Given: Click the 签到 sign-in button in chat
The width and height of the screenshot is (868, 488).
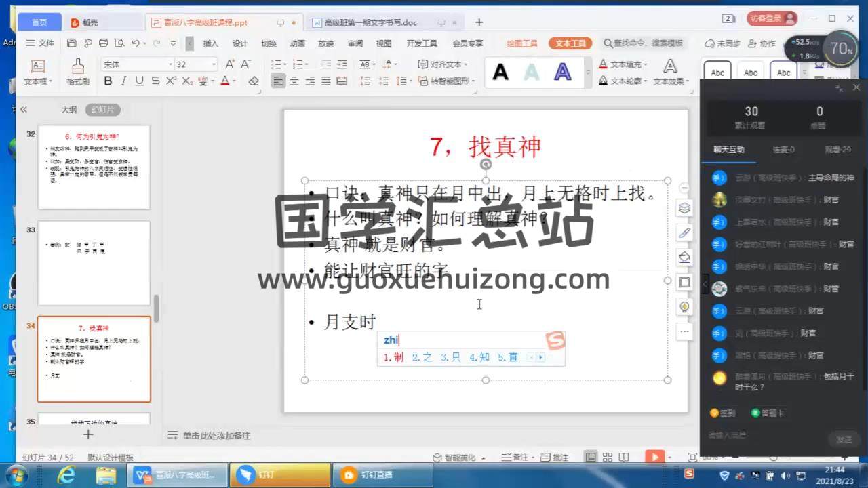Looking at the screenshot, I should (723, 413).
